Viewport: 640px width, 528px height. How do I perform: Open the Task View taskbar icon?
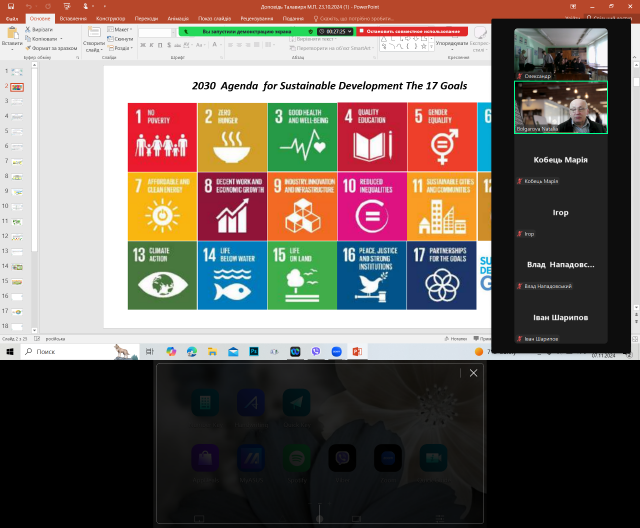149,352
